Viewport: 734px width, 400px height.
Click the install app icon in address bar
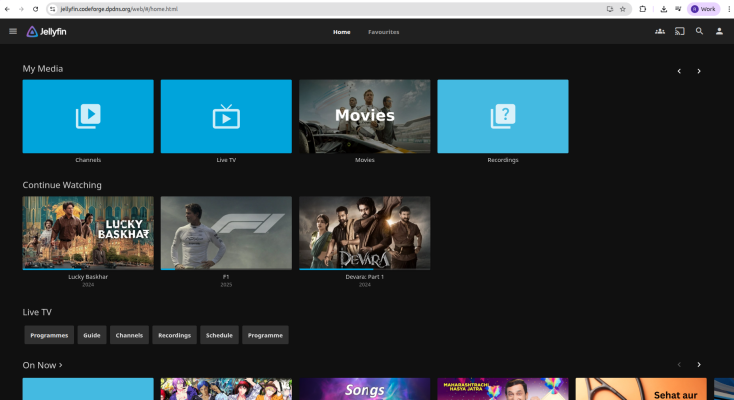click(609, 9)
